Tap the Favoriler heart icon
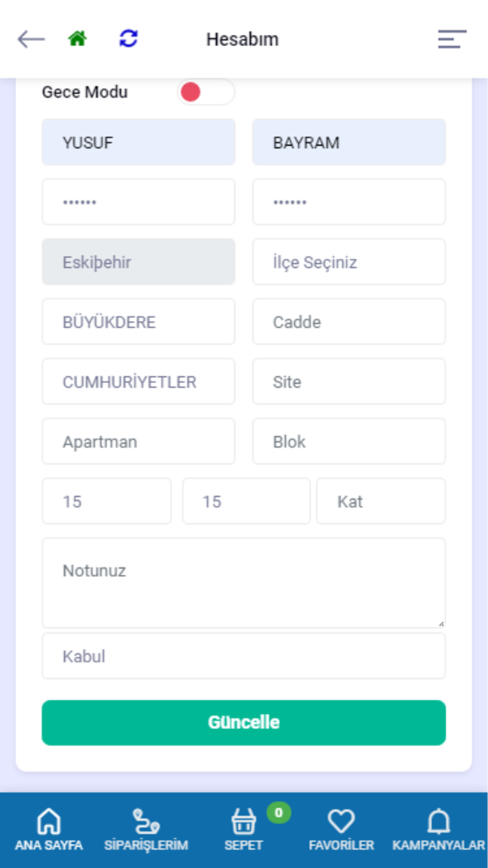This screenshot has height=868, width=488. point(341,823)
